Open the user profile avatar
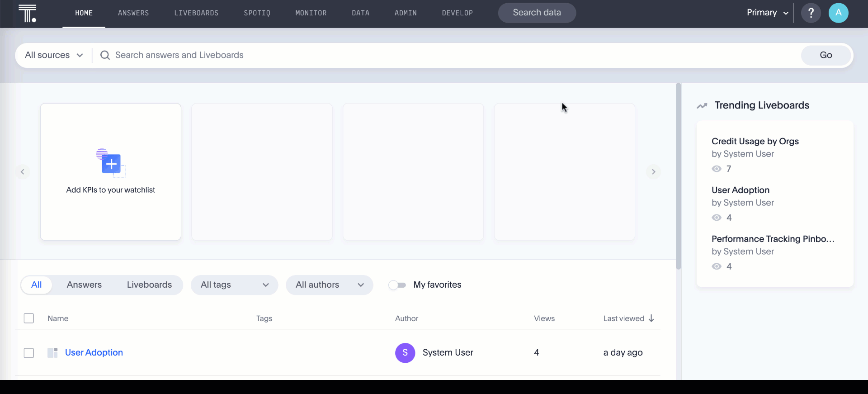 838,13
